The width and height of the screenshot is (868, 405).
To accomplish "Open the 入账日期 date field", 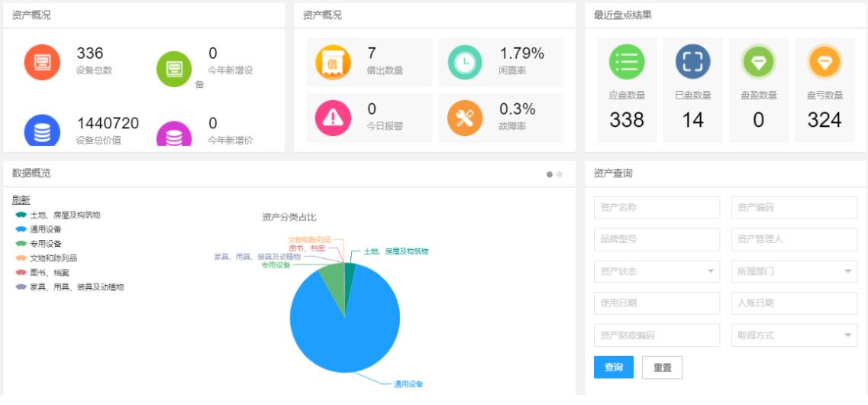I will 794,303.
